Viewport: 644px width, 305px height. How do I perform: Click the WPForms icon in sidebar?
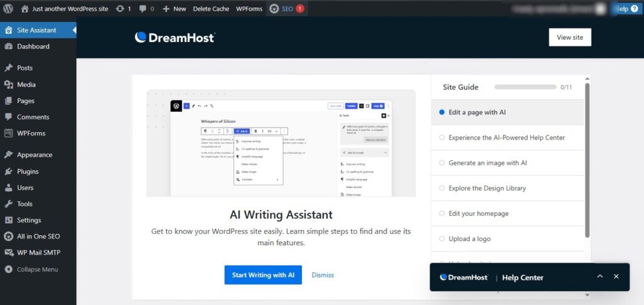pyautogui.click(x=8, y=133)
